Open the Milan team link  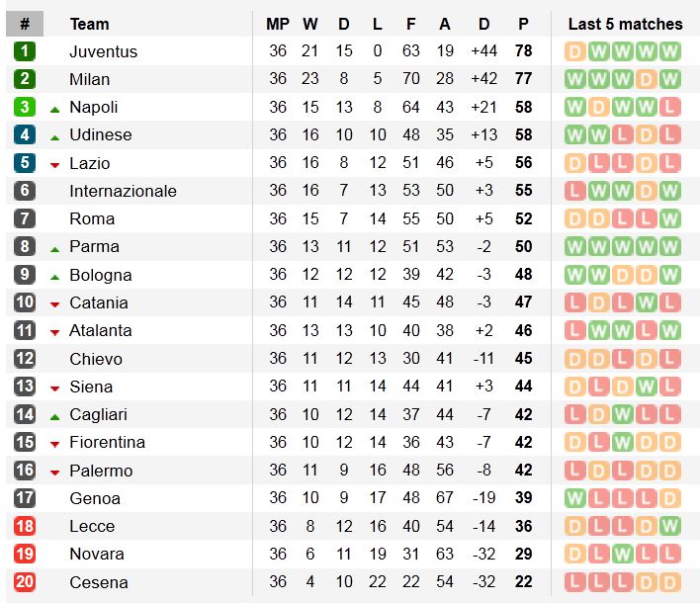pyautogui.click(x=89, y=79)
